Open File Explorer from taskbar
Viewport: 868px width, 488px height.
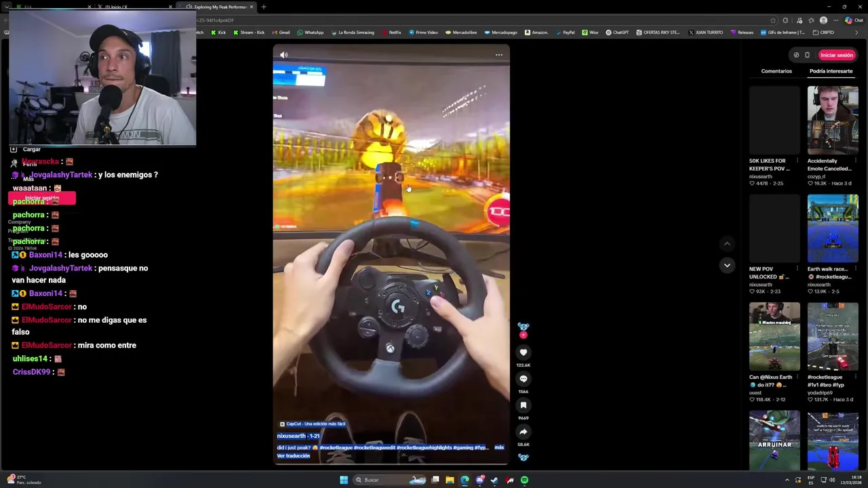pyautogui.click(x=450, y=480)
